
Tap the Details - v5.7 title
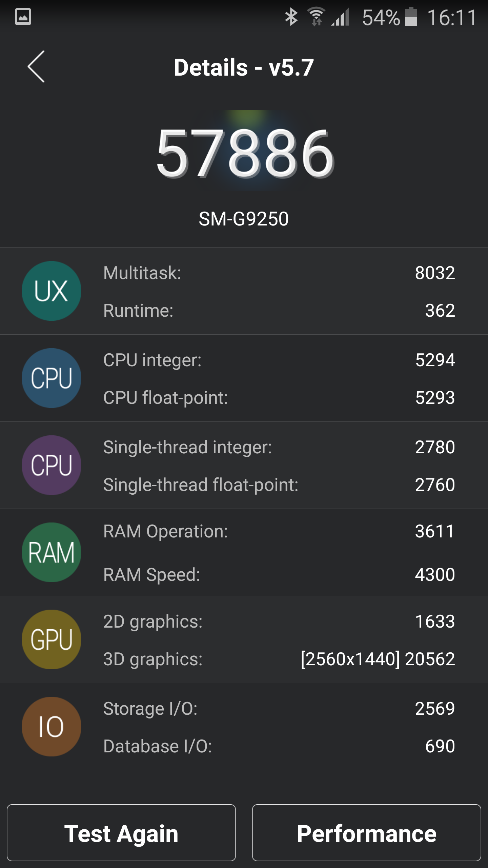244,67
